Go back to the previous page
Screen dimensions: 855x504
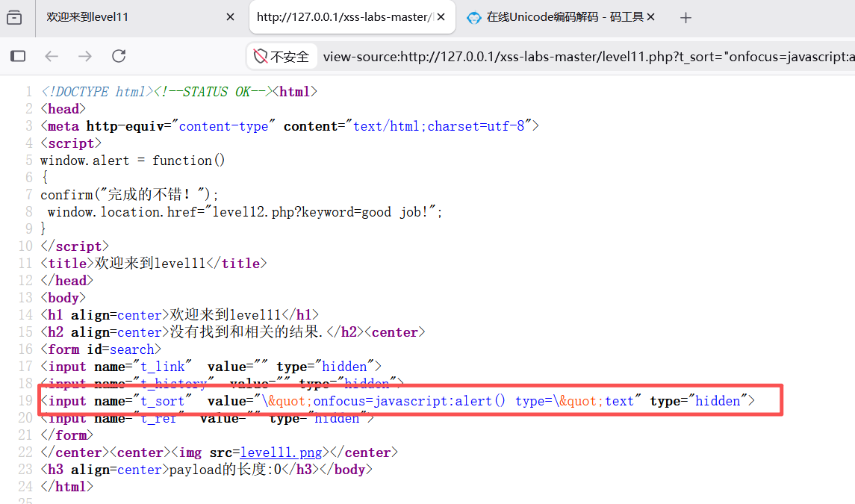click(x=52, y=56)
